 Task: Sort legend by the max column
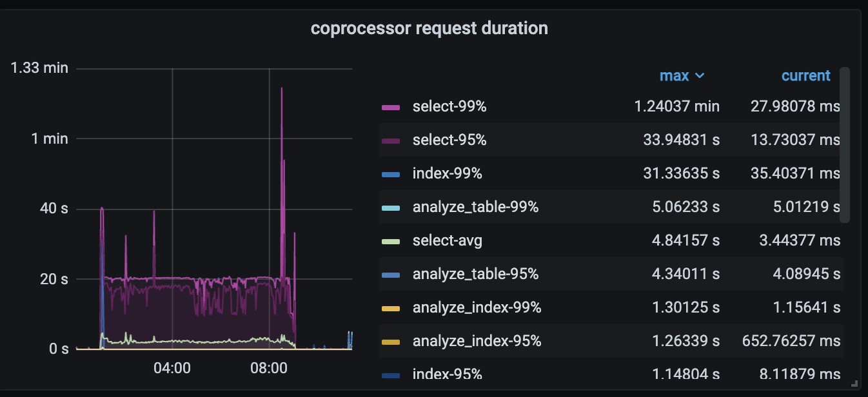click(x=674, y=75)
